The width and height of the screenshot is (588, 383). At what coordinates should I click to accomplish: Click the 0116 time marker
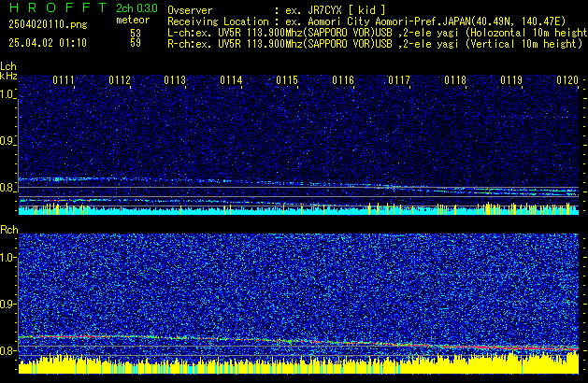point(343,80)
